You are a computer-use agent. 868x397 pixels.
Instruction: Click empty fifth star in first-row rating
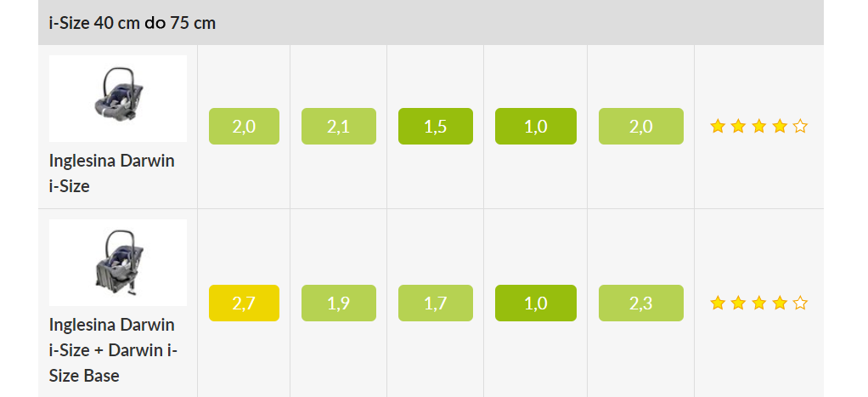click(x=800, y=127)
